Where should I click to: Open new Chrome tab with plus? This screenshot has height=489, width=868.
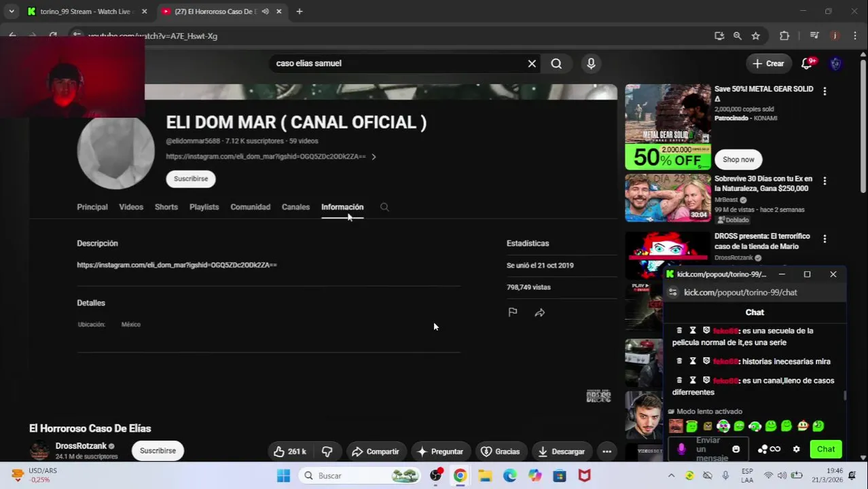300,12
